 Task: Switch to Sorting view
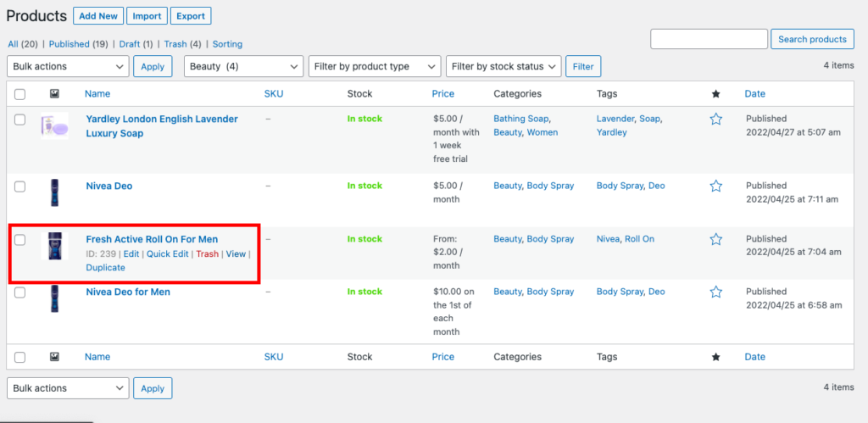tap(227, 44)
